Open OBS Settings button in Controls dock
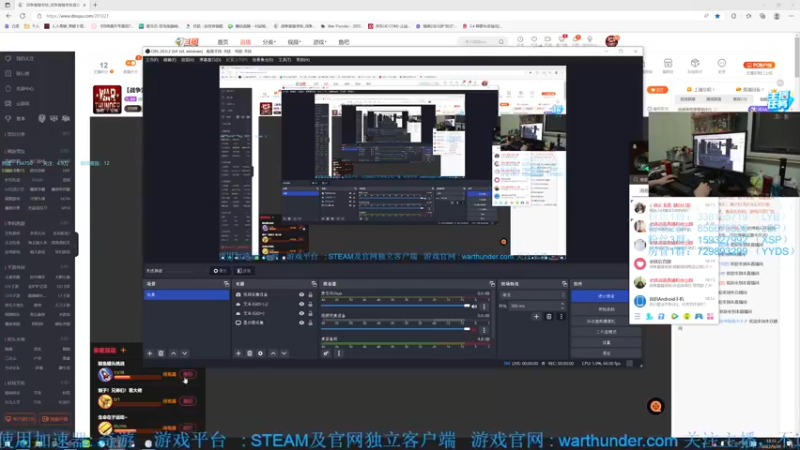This screenshot has width=800, height=450. click(606, 342)
